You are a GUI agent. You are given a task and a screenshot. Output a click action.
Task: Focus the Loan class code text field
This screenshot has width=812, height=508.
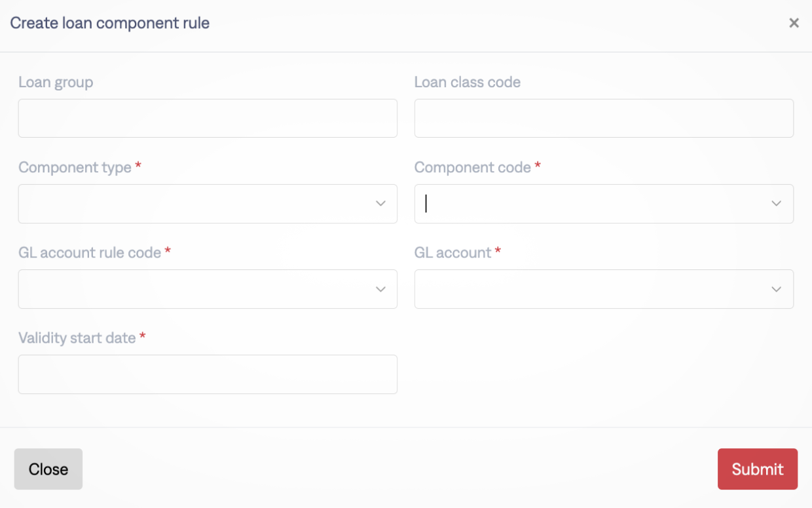604,119
